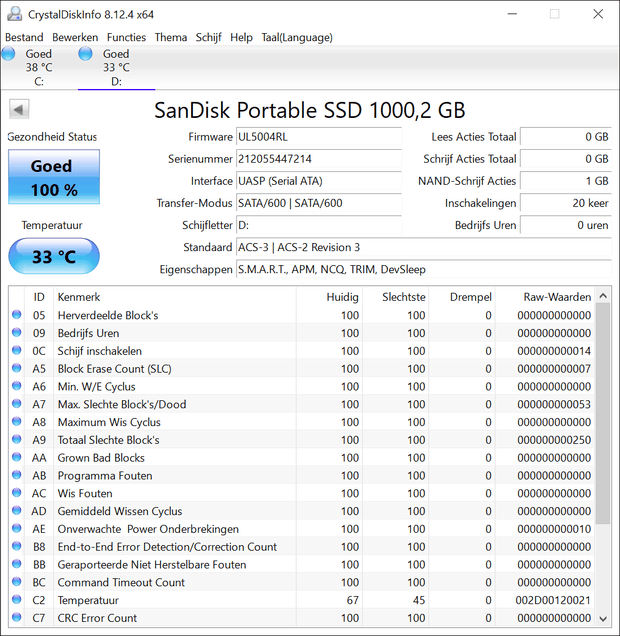Screen dimensions: 620x636
Task: Click the Raw-Waarden column header
Action: coord(545,297)
